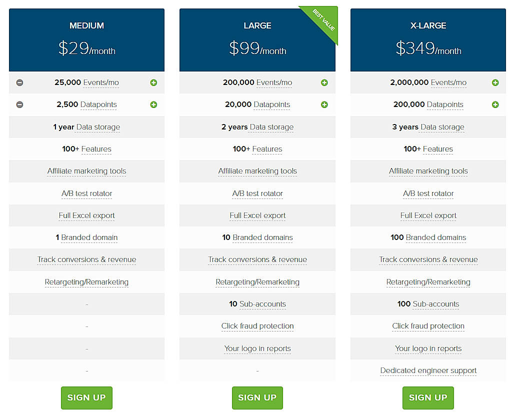The width and height of the screenshot is (517, 420).
Task: Click Dedicated engineer support in the X-Large column
Action: [x=428, y=370]
